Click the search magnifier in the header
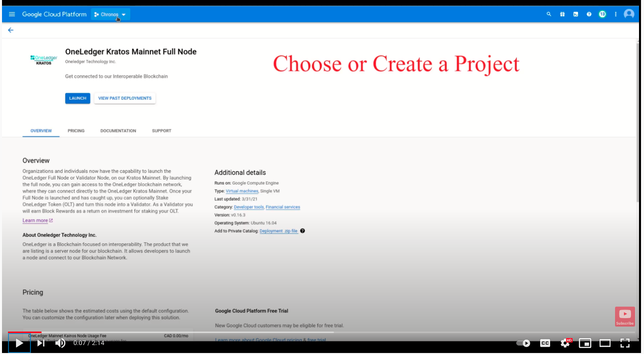The height and width of the screenshot is (354, 644). pos(549,14)
